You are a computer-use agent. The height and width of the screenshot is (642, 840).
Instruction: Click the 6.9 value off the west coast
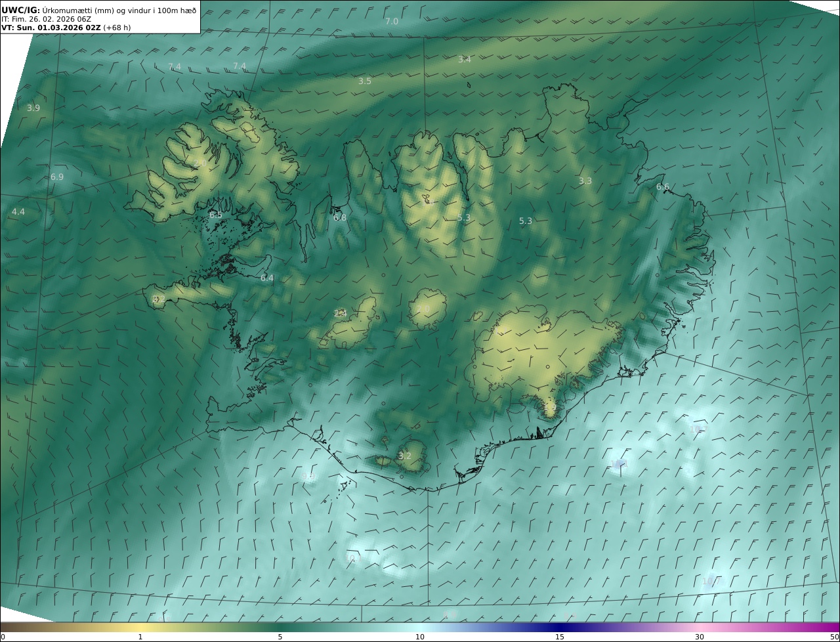pyautogui.click(x=57, y=177)
